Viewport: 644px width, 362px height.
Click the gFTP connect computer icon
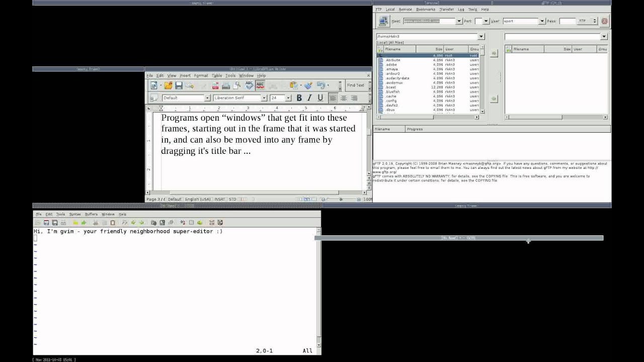pos(383,21)
